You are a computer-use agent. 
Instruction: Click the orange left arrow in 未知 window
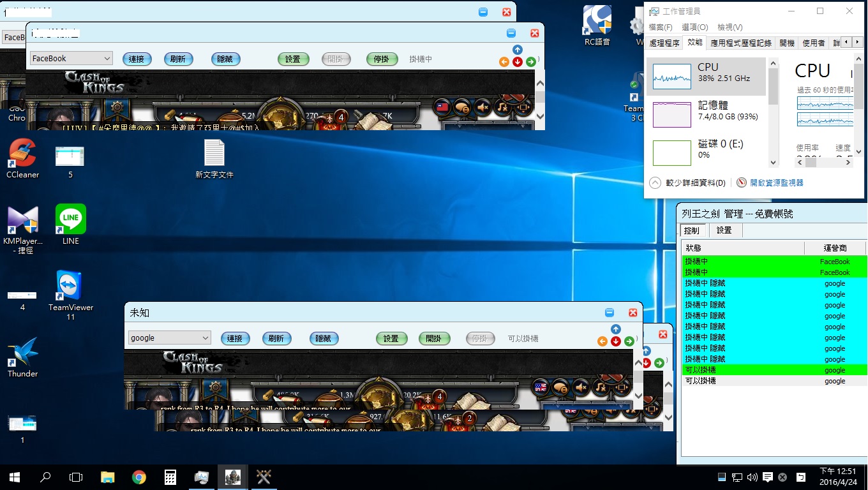click(x=602, y=341)
